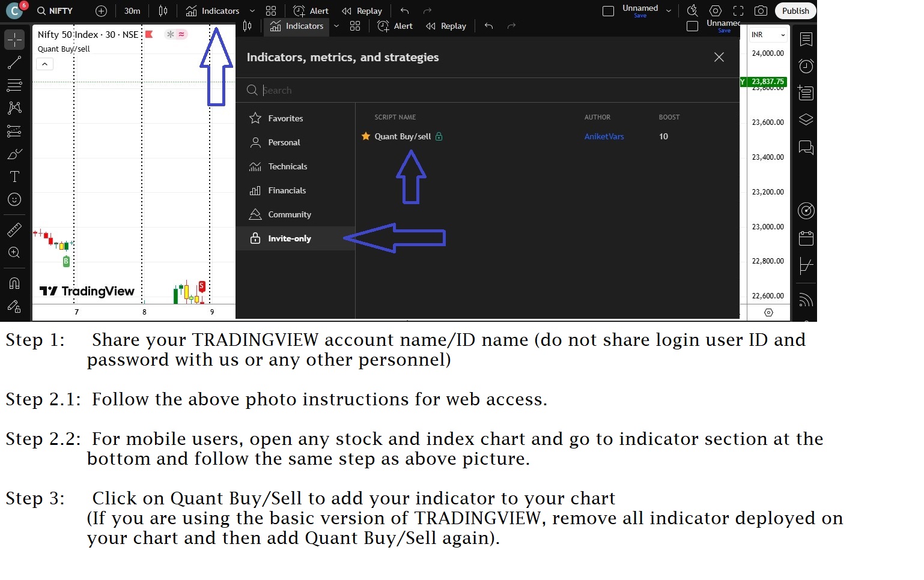Toggle lock all drawing tools
The image size is (924, 580).
[14, 307]
